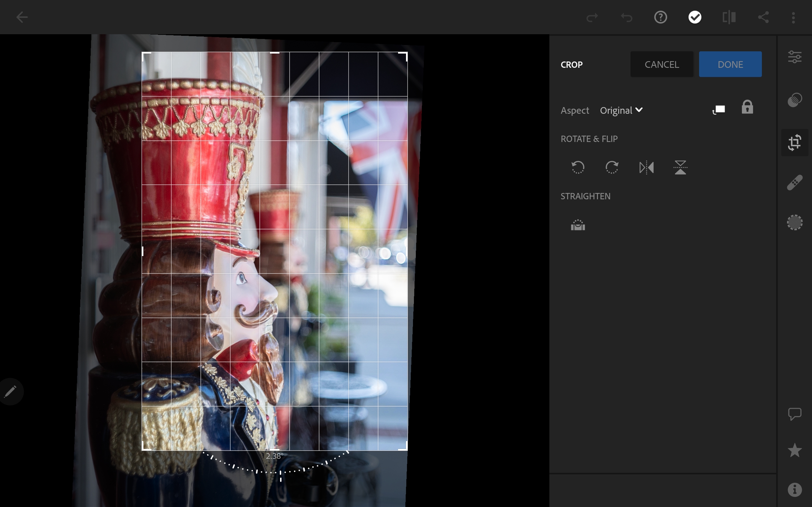
Task: Open the comments panel
Action: pos(795,414)
